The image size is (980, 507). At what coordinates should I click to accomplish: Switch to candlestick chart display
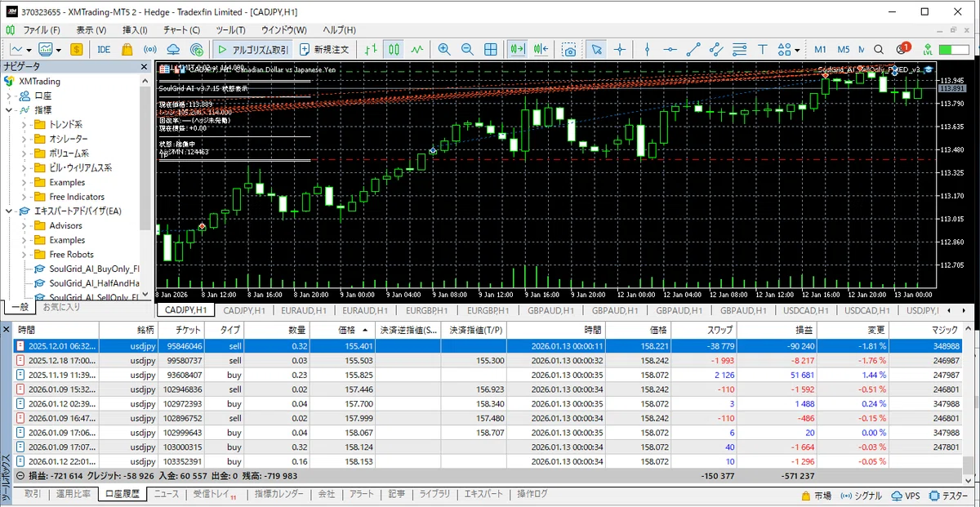(x=394, y=49)
